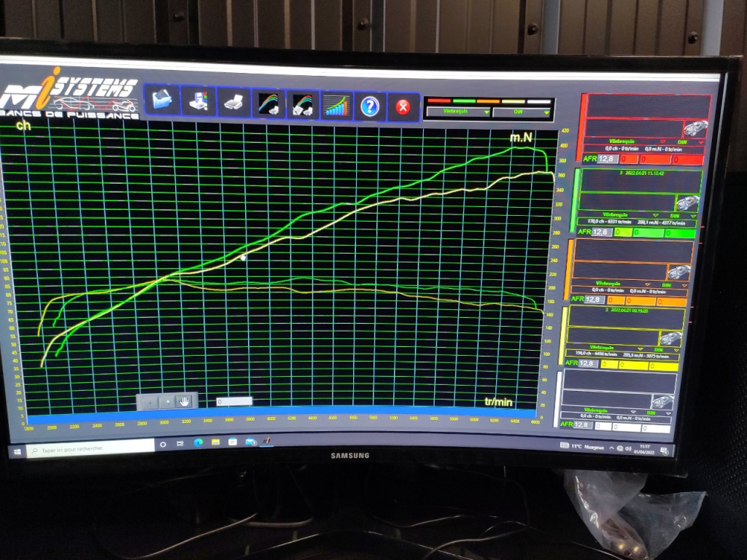Click the AFR 12,8 field in orange panel
This screenshot has height=560, width=747.
point(595,300)
